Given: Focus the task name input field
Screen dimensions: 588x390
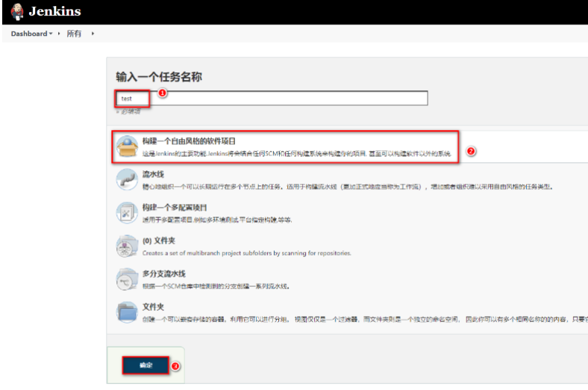Looking at the screenshot, I should coord(272,99).
